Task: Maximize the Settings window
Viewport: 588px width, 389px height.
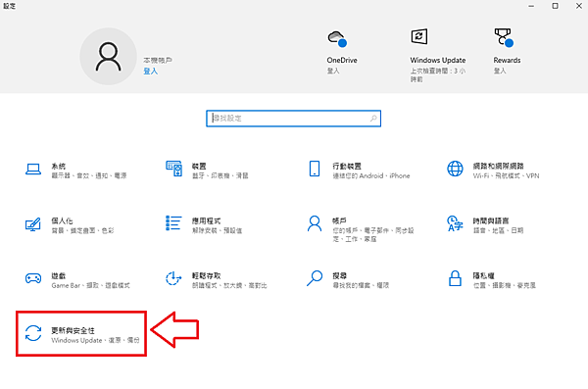Action: coord(555,6)
